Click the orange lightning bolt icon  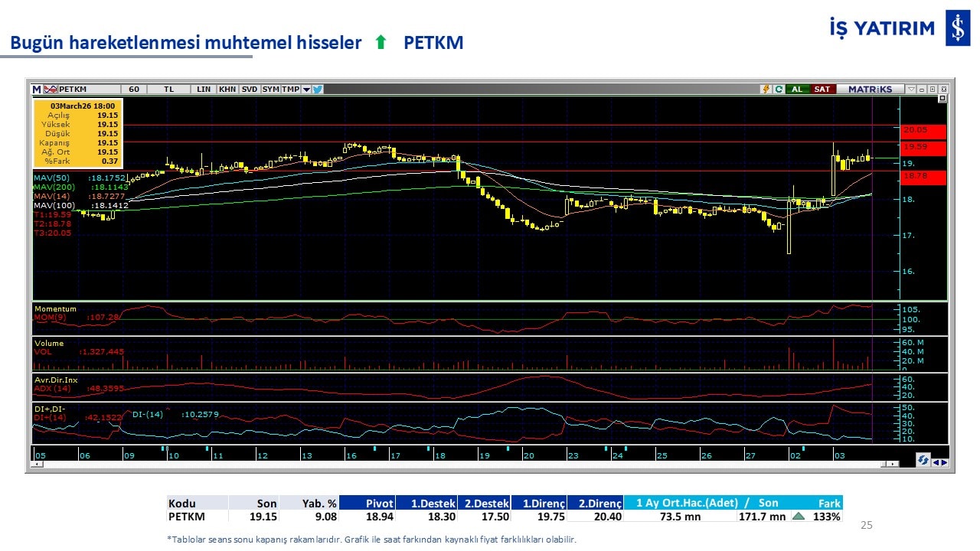tap(766, 89)
